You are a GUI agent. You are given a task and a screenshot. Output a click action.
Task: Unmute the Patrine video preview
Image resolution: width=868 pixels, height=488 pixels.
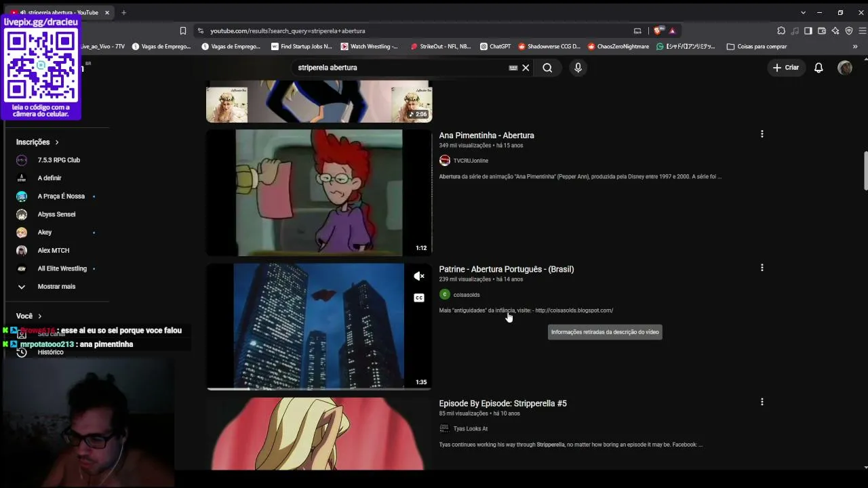[x=419, y=276]
